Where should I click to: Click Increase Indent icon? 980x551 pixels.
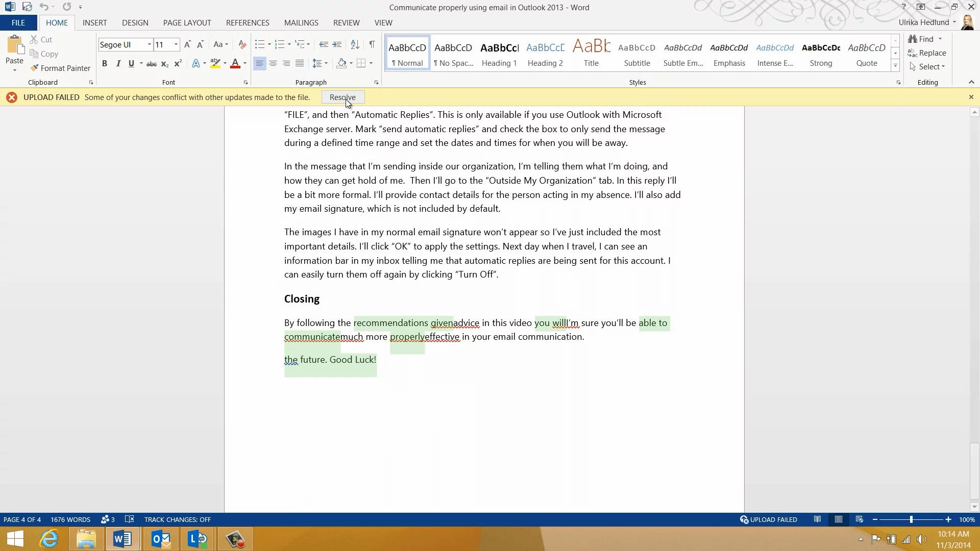[337, 45]
